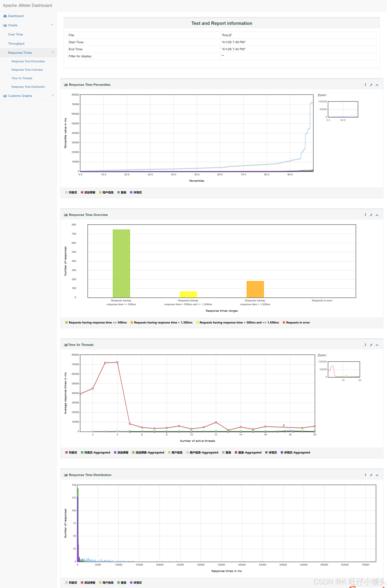Click the wrench icon on Response Time Distribution panel
Screen dimensions: 387x588
coord(371,475)
